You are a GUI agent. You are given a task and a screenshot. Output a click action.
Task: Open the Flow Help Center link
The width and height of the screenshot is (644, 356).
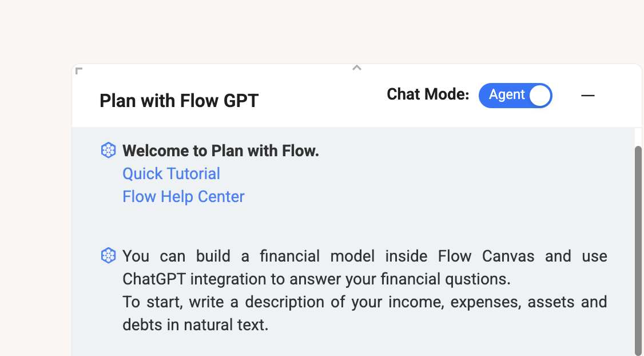click(x=184, y=197)
